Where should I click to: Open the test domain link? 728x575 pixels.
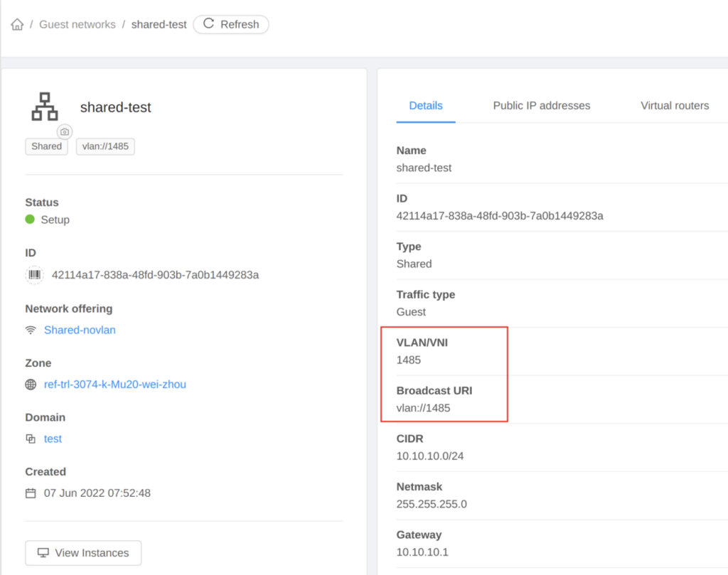tap(53, 439)
